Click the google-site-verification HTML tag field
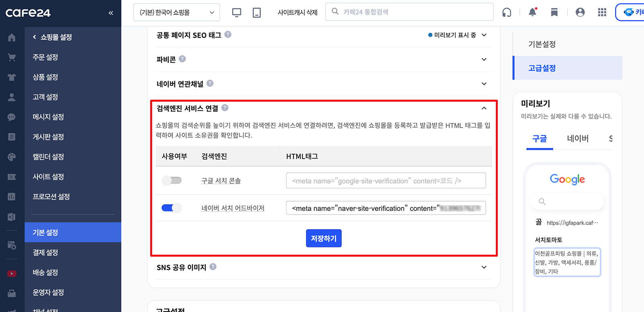 [x=386, y=180]
